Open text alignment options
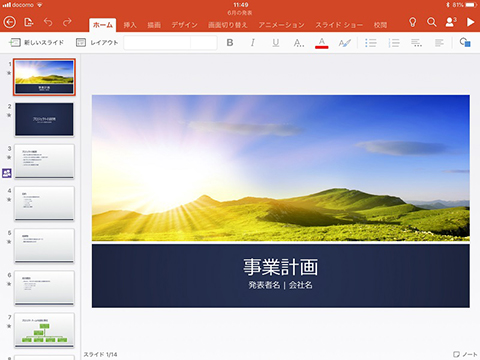 439,43
